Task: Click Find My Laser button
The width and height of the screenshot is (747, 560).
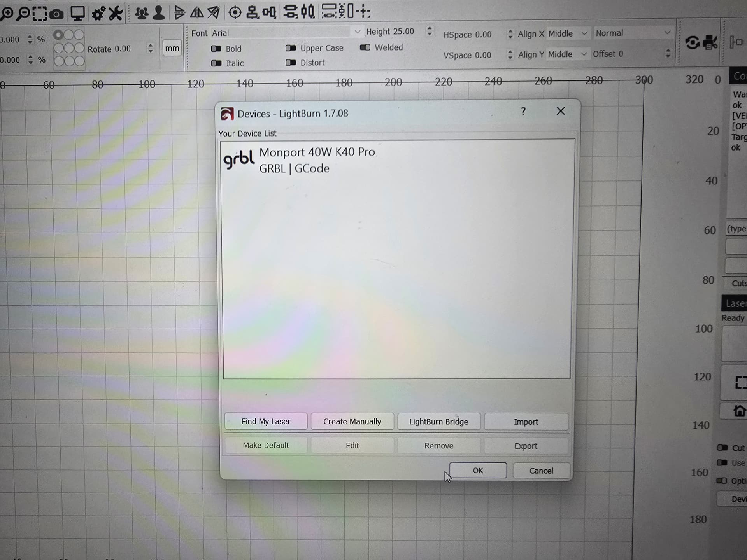Action: pyautogui.click(x=266, y=422)
